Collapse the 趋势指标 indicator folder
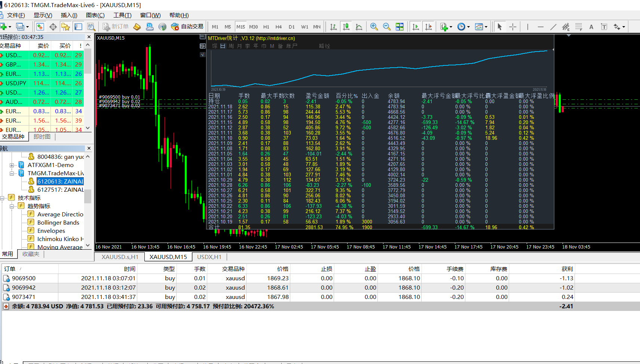This screenshot has width=640, height=364. (12, 206)
